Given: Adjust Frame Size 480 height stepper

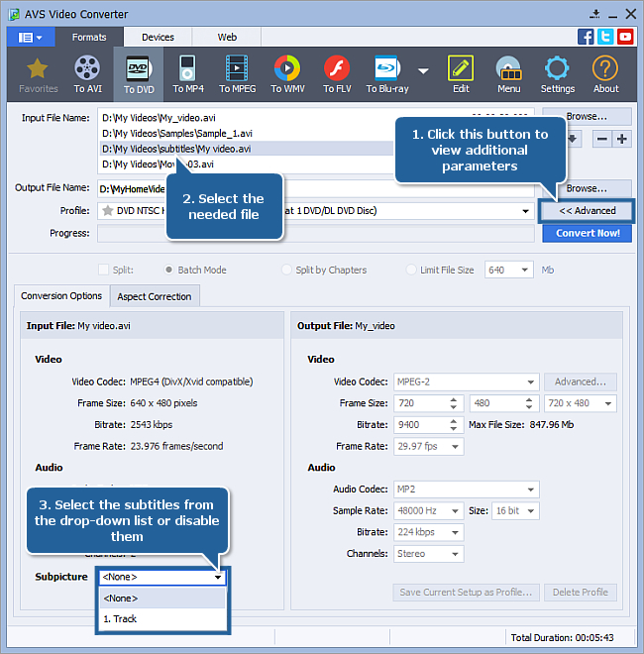Looking at the screenshot, I should [x=529, y=403].
